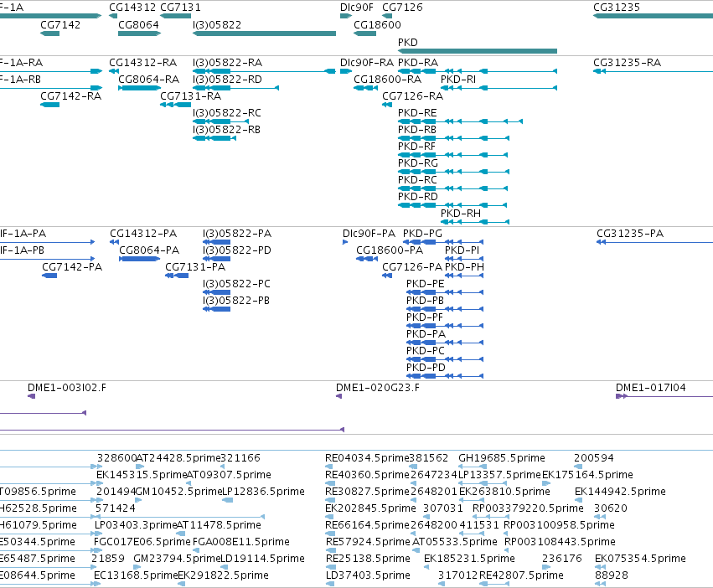Click transcript label PKD-RG

(418, 163)
